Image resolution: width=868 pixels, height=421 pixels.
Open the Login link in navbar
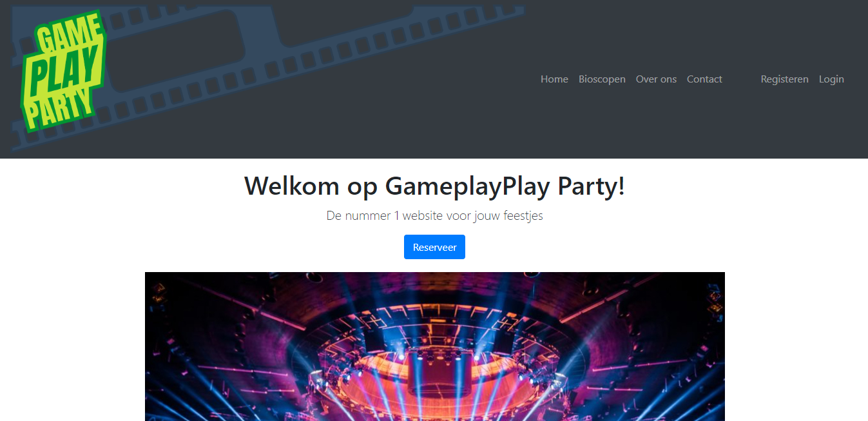point(831,79)
